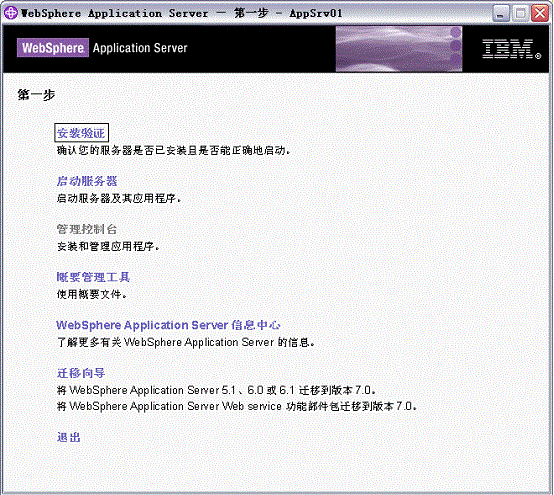This screenshot has width=554, height=495.
Task: Visit WebSphere Application Server 信息中心 link
Action: click(x=168, y=325)
